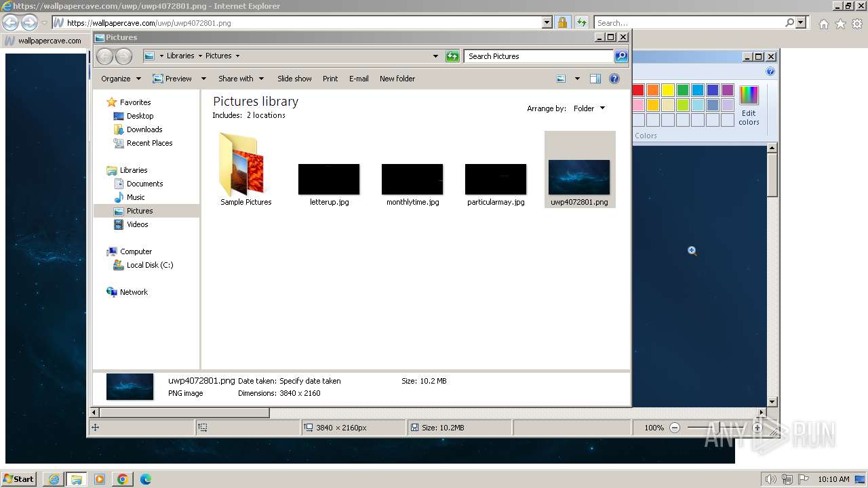This screenshot has height=488, width=868.
Task: Click the Internet Explorer address bar URL
Action: 149,23
